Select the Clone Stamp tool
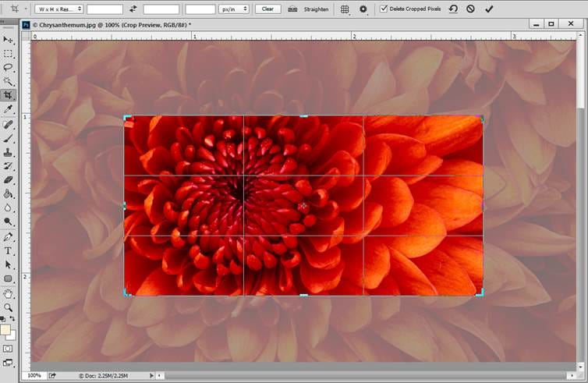The image size is (588, 383). point(8,152)
